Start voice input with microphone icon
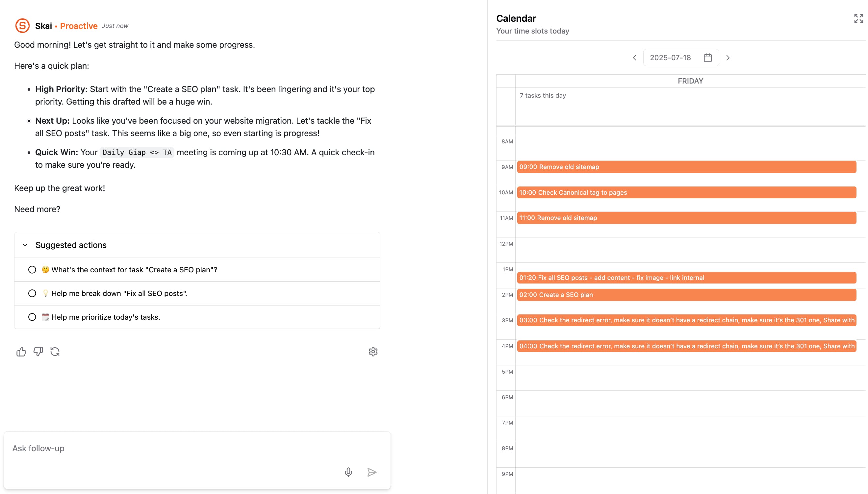Image resolution: width=868 pixels, height=494 pixels. [x=348, y=472]
